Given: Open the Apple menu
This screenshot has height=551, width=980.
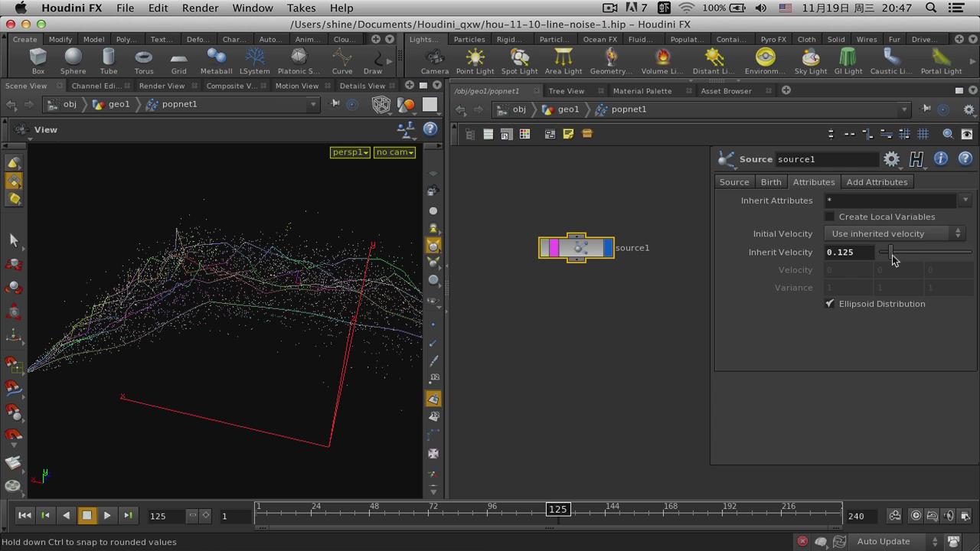Looking at the screenshot, I should (x=21, y=8).
